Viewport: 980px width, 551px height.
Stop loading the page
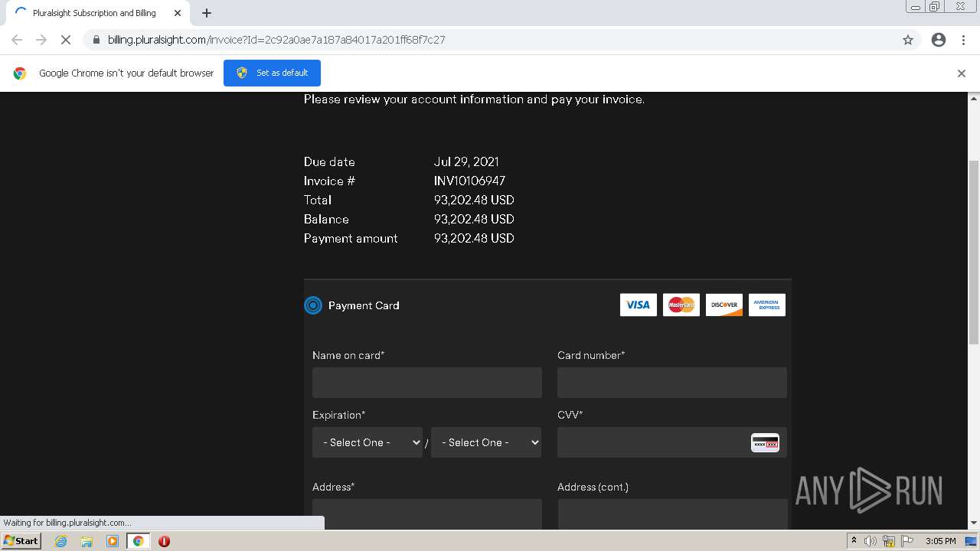[x=66, y=40]
